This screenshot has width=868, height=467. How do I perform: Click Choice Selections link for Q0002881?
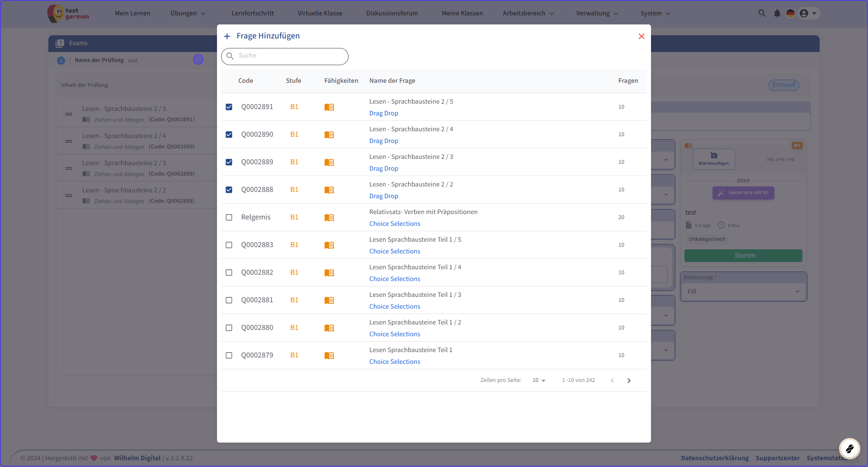coord(395,306)
